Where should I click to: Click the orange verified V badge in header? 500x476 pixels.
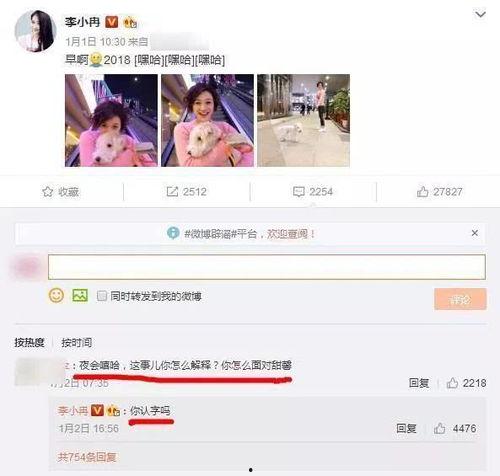coord(112,22)
